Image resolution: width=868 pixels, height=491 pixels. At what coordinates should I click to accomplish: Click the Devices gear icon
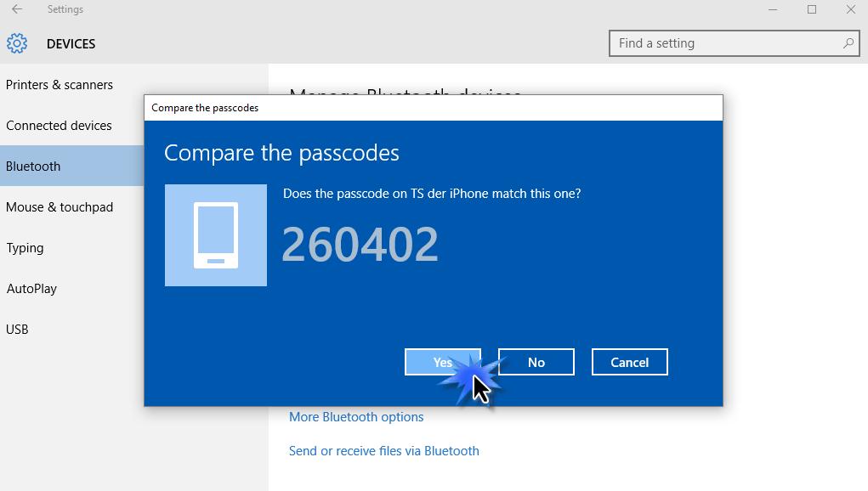(x=17, y=43)
